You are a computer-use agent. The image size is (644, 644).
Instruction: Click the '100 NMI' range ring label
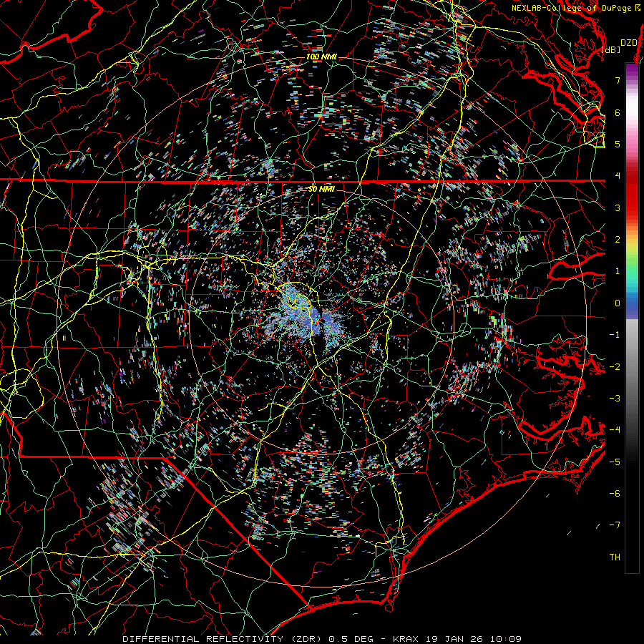(x=321, y=57)
